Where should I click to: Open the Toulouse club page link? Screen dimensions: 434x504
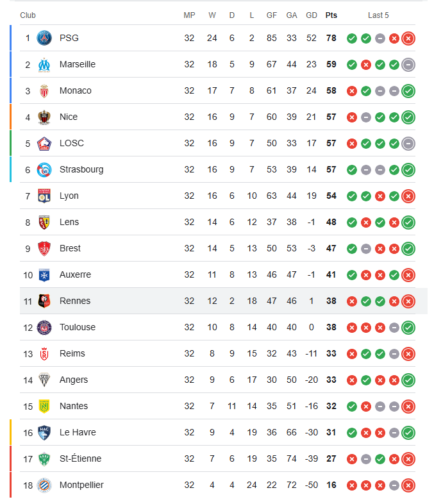click(x=77, y=327)
